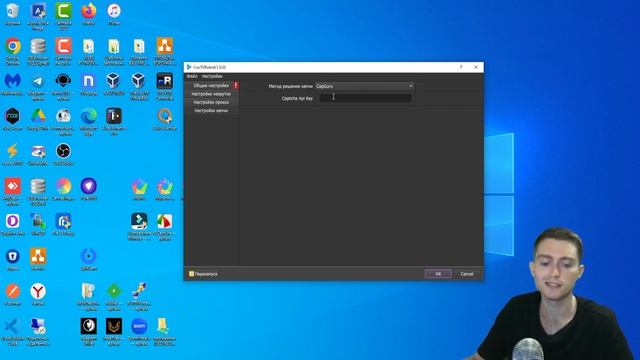640x360 pixels.
Task: Open the JetBrains dark desktop icon
Action: click(x=114, y=121)
